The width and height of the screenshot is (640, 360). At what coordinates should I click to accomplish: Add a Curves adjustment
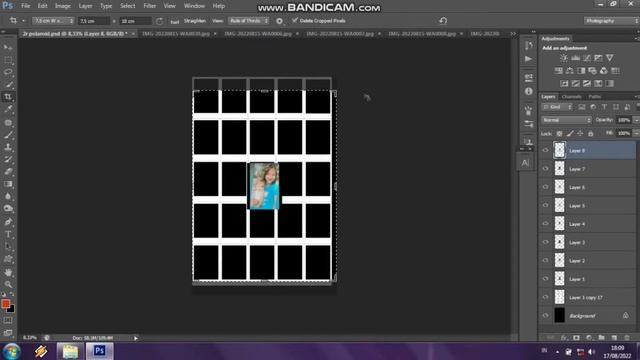point(587,58)
